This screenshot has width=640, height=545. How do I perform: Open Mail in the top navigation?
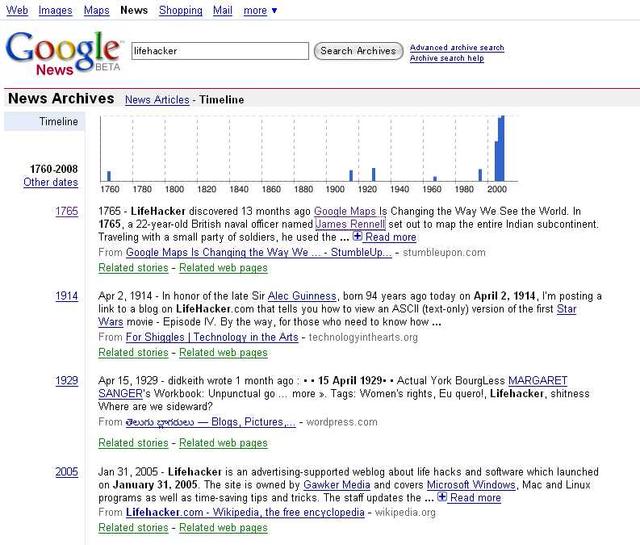(x=222, y=10)
